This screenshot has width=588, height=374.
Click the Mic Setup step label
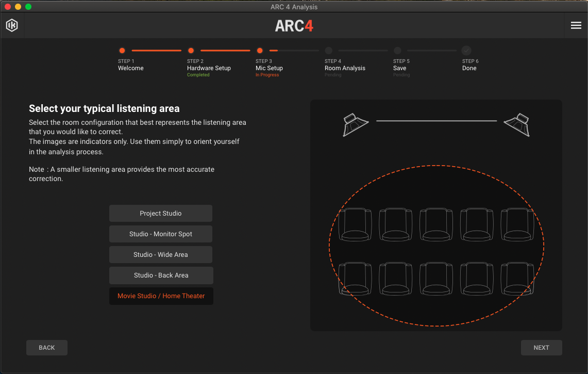[269, 68]
